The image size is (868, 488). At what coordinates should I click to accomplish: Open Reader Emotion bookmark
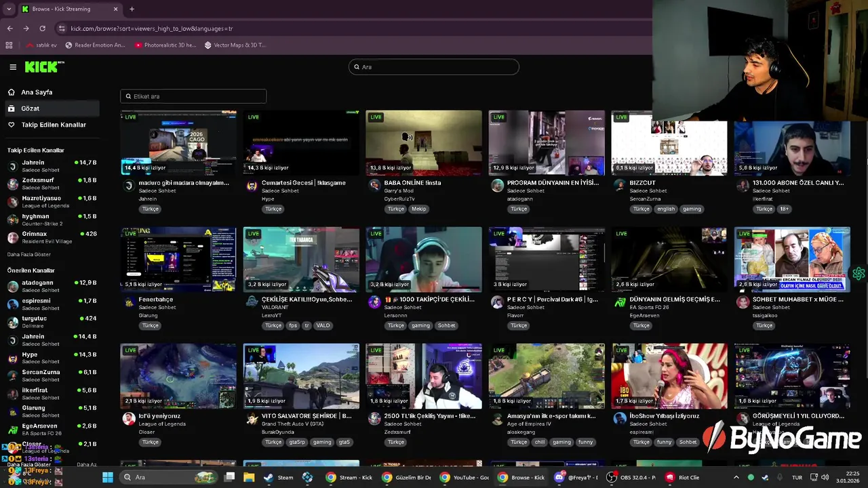(x=96, y=45)
